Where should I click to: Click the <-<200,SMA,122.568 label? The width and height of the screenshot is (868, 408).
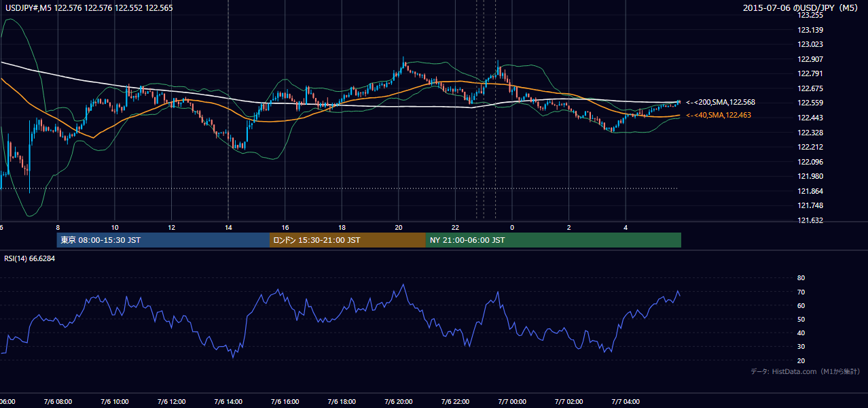click(720, 102)
